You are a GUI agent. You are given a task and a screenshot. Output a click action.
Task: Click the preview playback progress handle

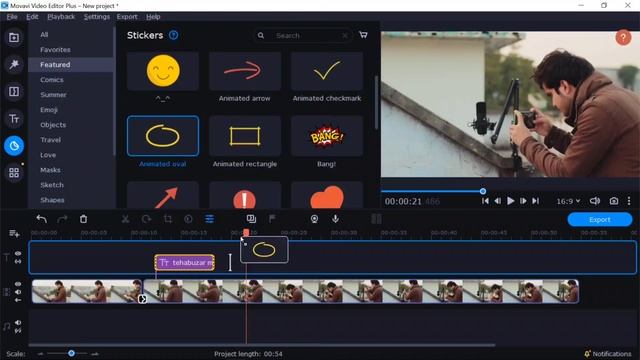tap(483, 191)
